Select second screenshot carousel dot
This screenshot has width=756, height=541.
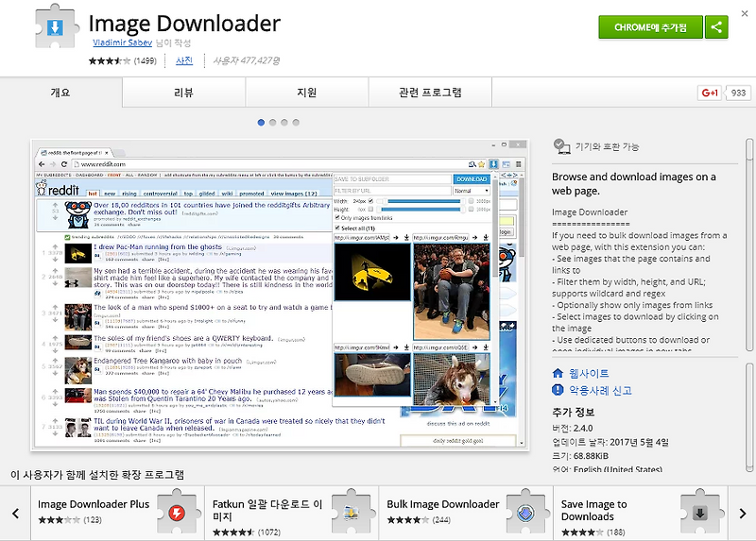click(x=272, y=123)
